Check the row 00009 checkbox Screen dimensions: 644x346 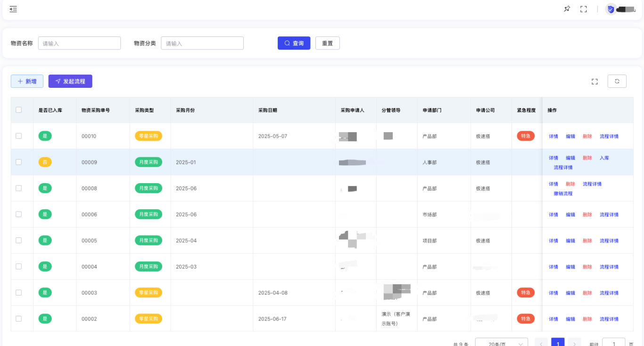(x=19, y=162)
